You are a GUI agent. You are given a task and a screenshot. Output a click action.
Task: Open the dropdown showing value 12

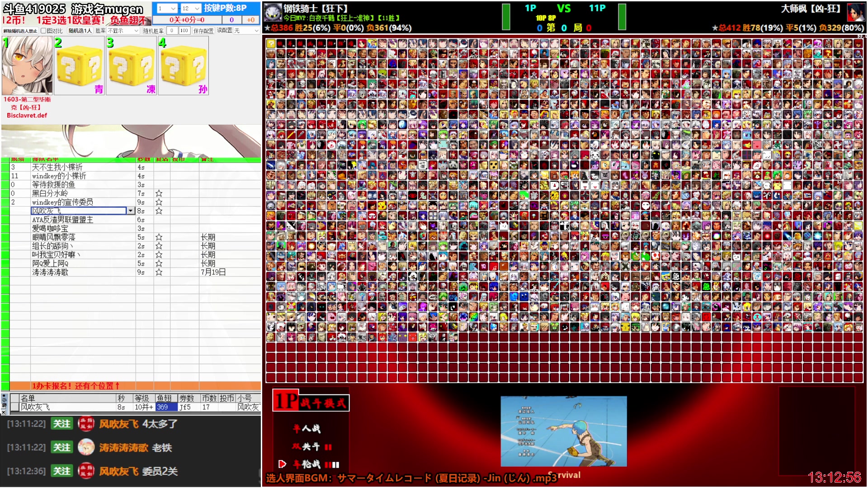[x=191, y=9]
